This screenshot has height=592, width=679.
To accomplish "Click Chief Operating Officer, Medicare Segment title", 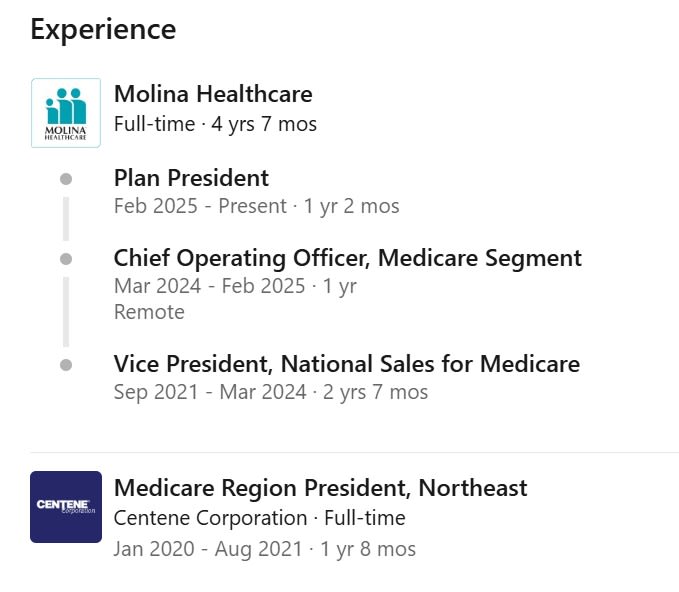I will [x=347, y=257].
